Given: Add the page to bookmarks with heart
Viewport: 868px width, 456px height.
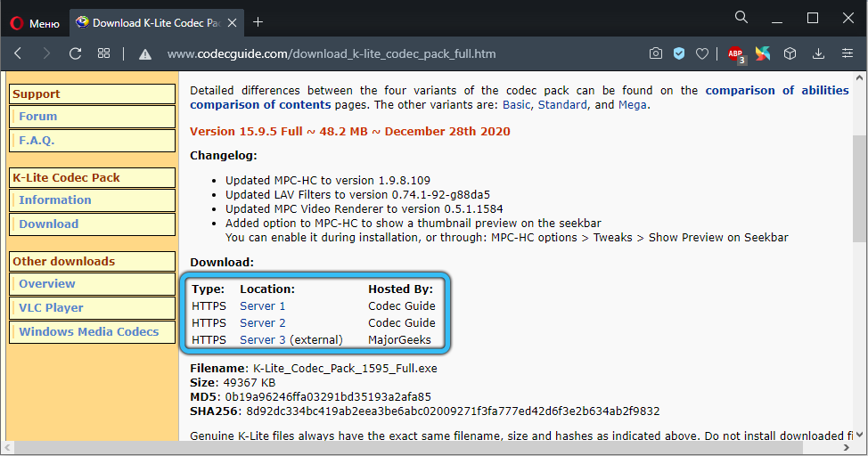Looking at the screenshot, I should coord(702,53).
